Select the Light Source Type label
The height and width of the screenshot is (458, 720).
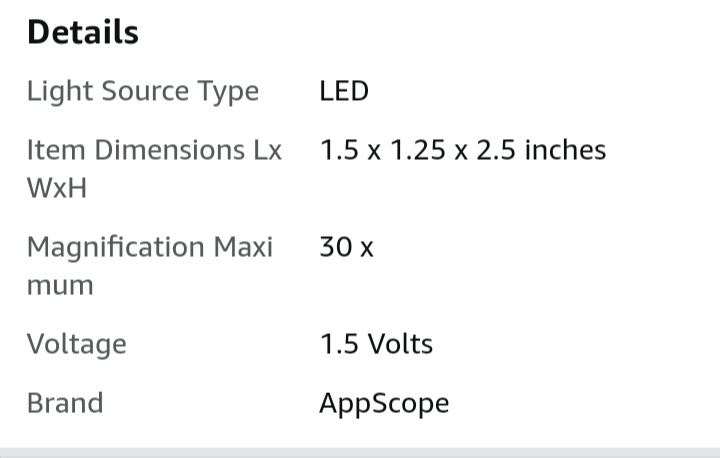[x=142, y=92]
